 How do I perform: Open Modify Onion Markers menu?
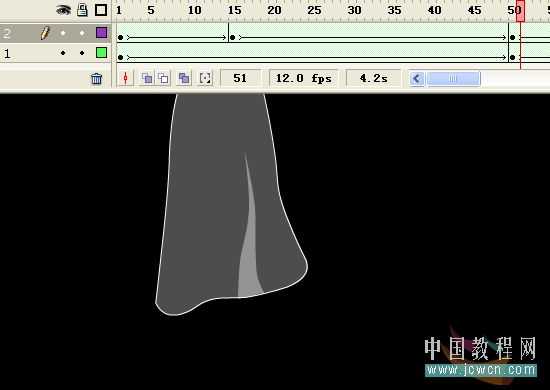tap(205, 78)
